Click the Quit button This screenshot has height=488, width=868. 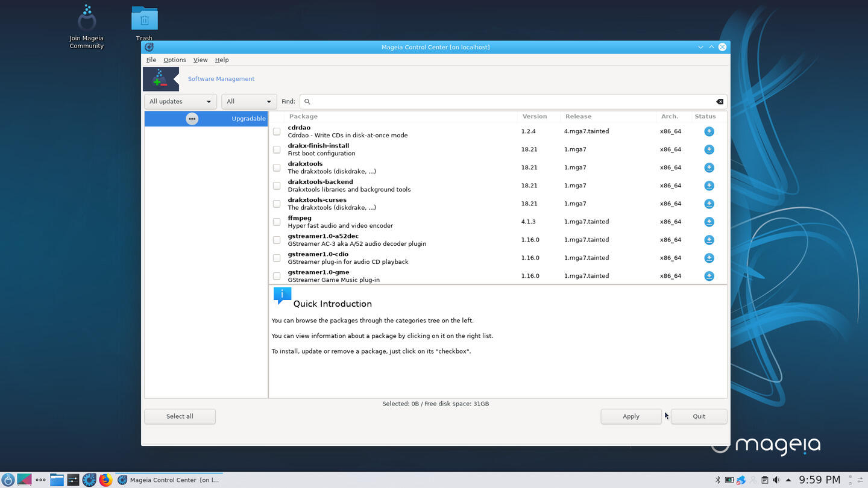tap(699, 416)
